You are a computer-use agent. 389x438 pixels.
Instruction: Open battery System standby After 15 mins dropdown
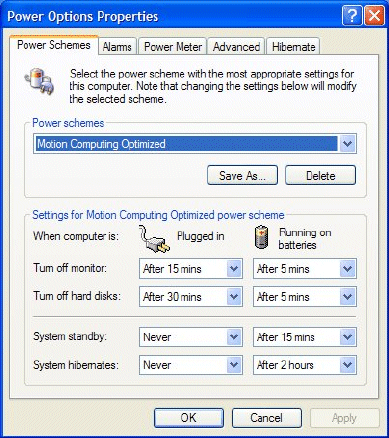tap(305, 337)
